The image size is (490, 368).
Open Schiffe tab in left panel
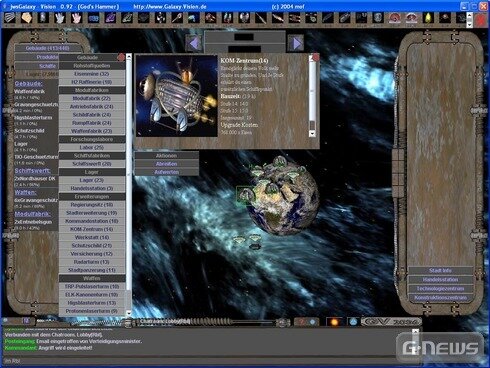37,66
